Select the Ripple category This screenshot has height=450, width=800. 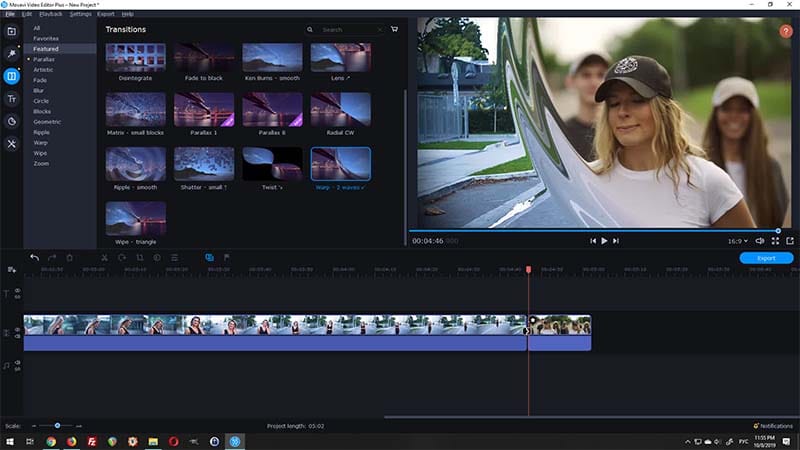click(41, 132)
